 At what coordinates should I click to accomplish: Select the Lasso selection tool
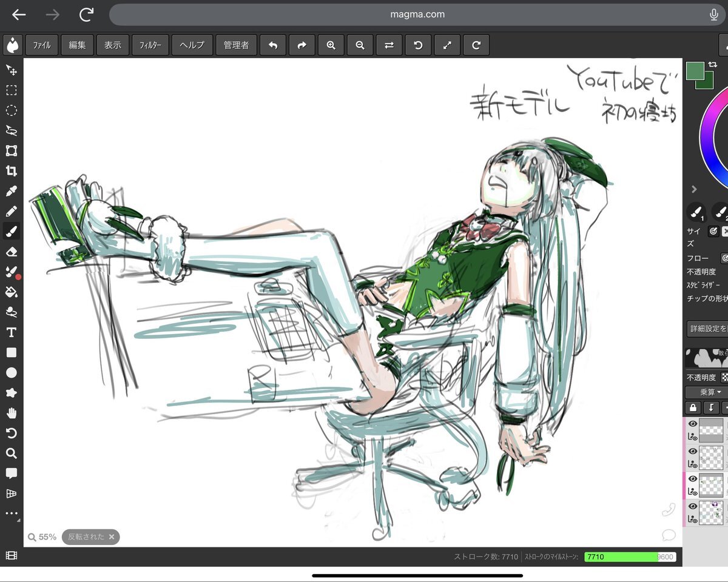click(11, 130)
